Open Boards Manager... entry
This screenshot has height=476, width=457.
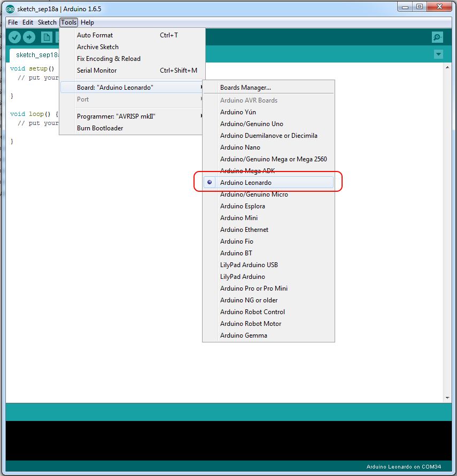(x=268, y=88)
